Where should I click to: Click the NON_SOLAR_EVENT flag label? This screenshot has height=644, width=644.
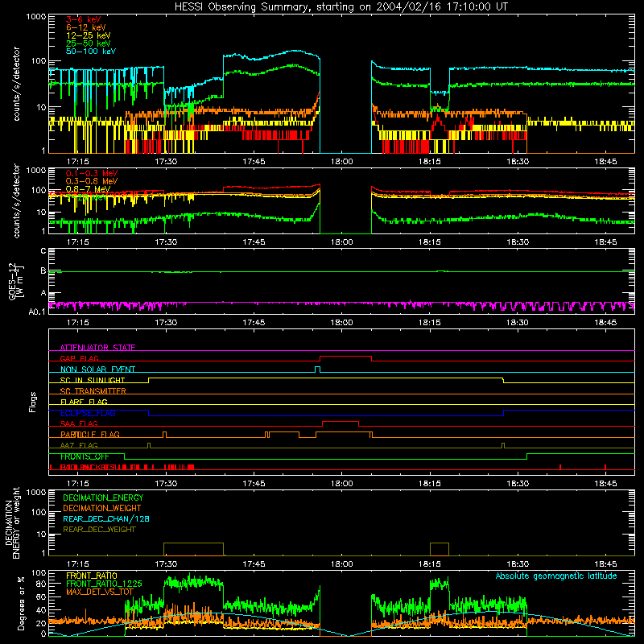(97, 369)
